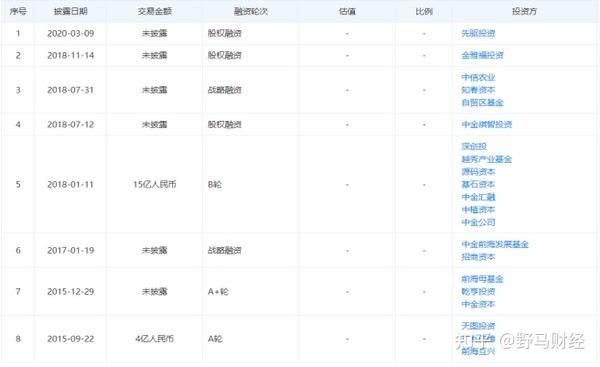The image size is (600, 367).
Task: Select the date 2018-07-31
Action: tap(70, 90)
